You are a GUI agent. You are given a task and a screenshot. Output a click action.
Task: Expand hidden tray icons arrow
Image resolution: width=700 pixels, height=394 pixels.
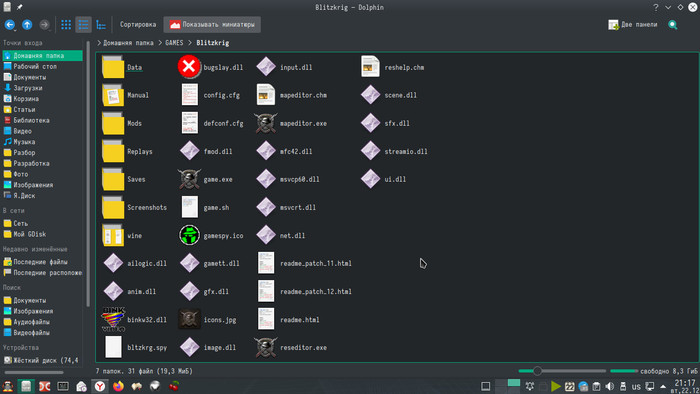[x=663, y=386]
